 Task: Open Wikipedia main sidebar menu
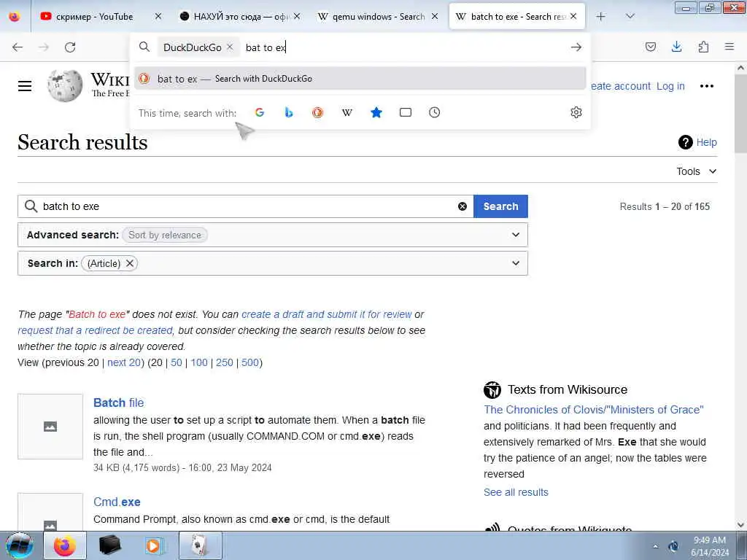[x=25, y=86]
